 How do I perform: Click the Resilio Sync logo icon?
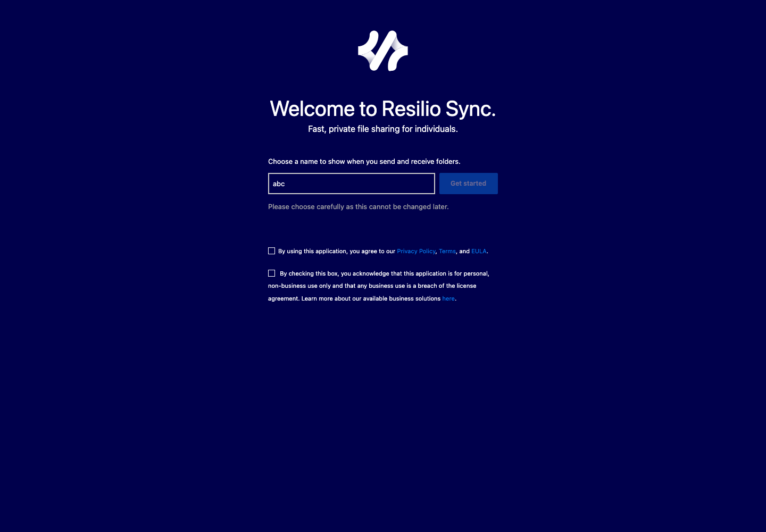(383, 51)
